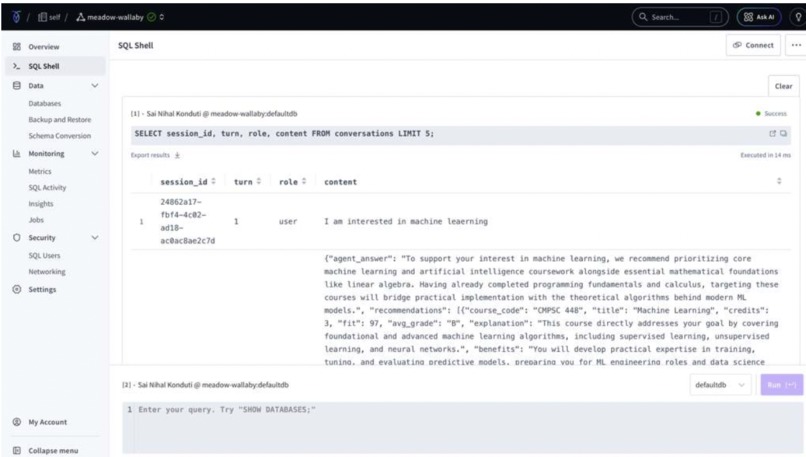
Task: Click the green Success status
Action: point(771,114)
